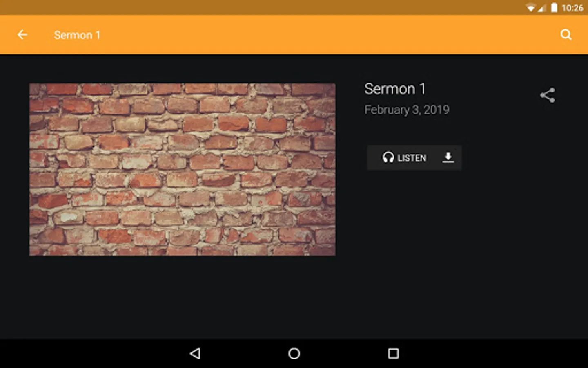Tap the black navigation bar background
The height and width of the screenshot is (368, 588).
[490, 354]
